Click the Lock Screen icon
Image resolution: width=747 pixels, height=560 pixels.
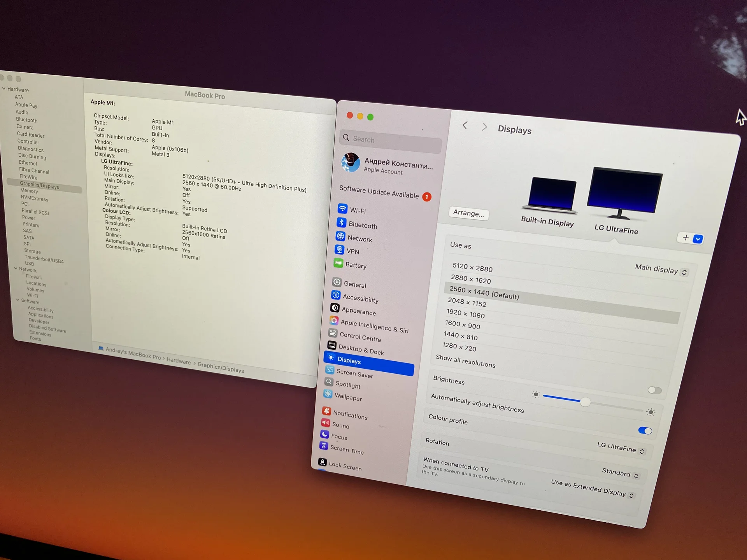coord(323,462)
